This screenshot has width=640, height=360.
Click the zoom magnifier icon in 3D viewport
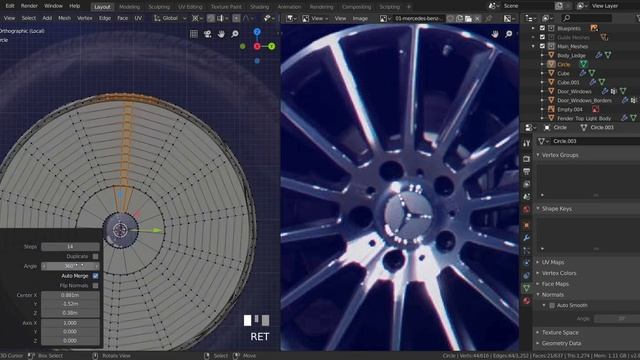[x=235, y=34]
